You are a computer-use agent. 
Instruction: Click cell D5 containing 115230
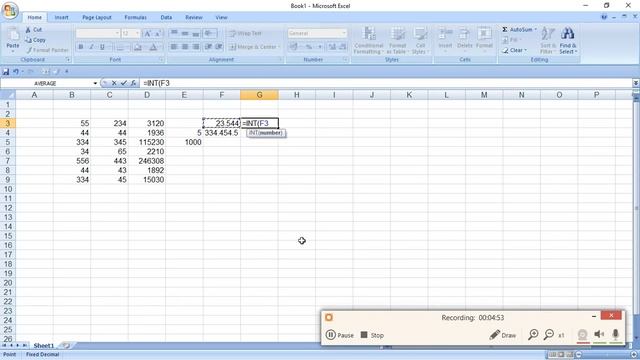(x=147, y=142)
